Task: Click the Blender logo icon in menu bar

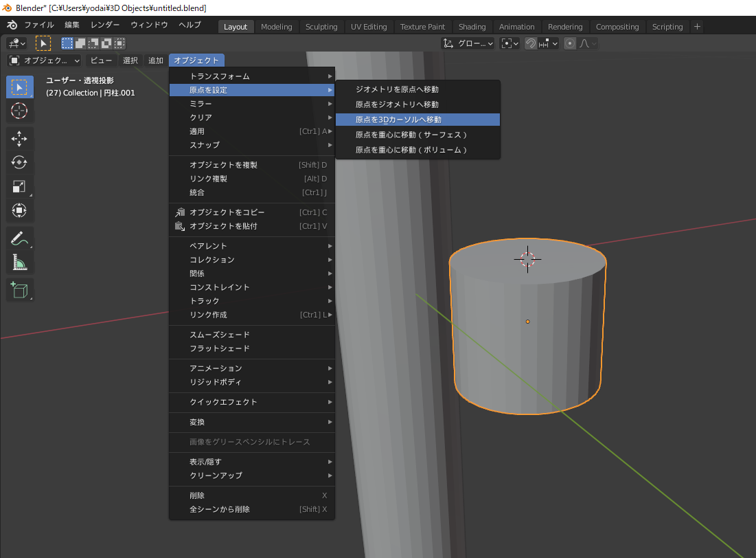Action: pos(12,25)
